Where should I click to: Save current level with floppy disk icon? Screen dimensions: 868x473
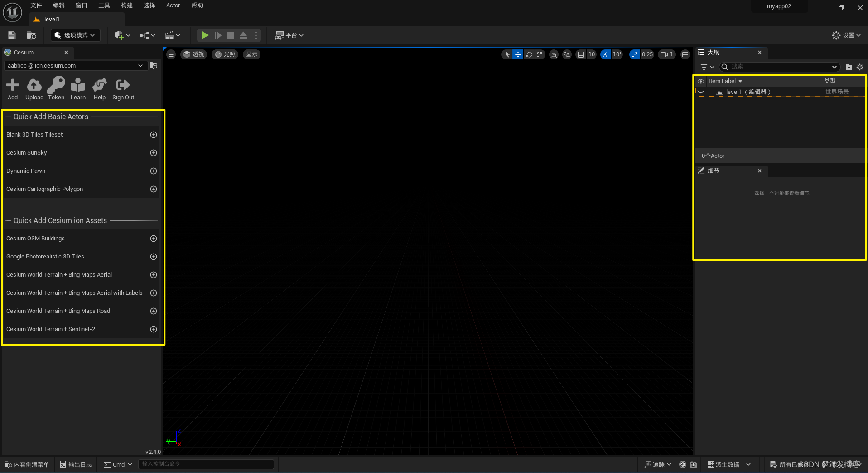(12, 35)
